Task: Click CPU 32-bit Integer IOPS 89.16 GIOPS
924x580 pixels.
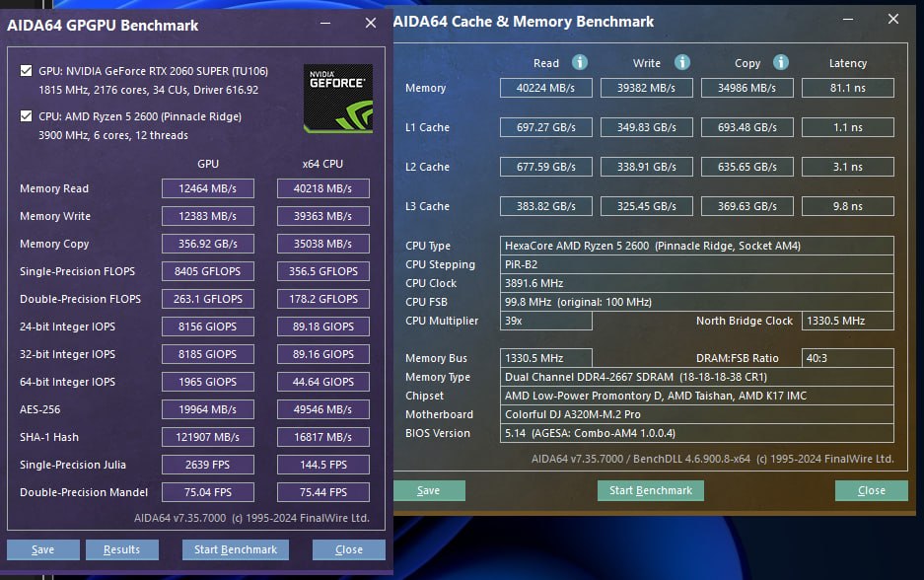Action: (x=323, y=354)
